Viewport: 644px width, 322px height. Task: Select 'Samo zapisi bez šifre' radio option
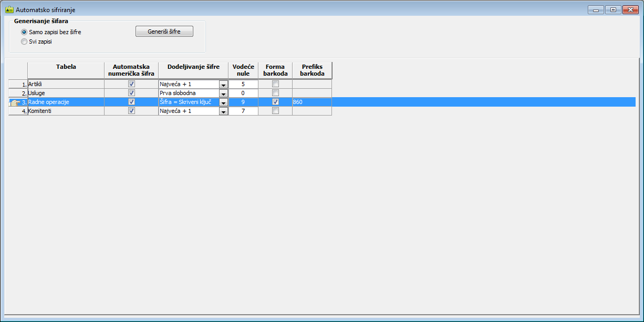(x=24, y=32)
